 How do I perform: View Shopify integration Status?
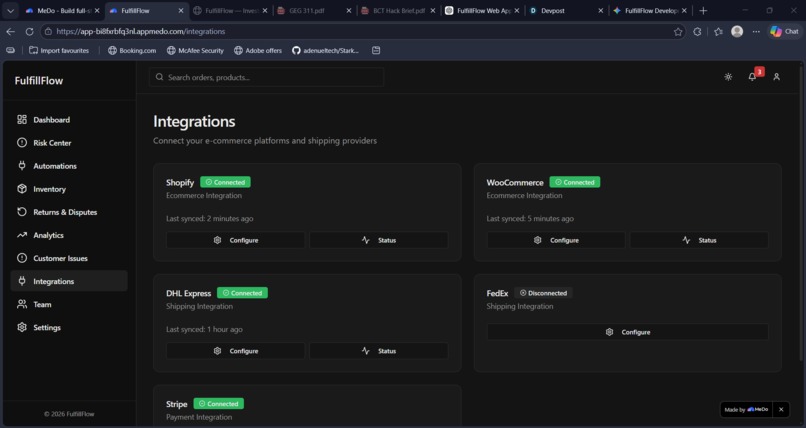[378, 240]
